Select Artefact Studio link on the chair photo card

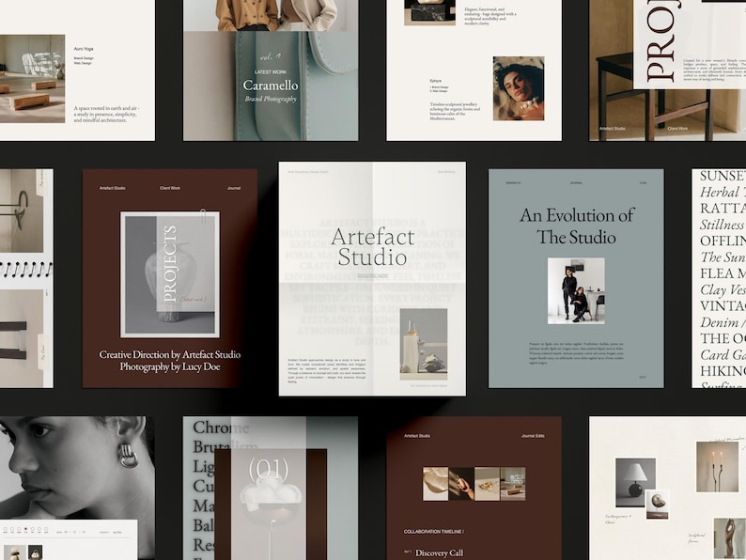612,129
